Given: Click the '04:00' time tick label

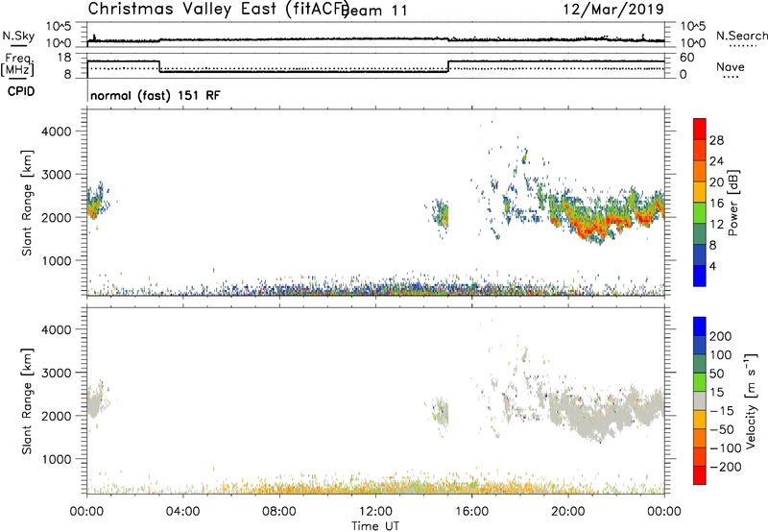Looking at the screenshot, I should [182, 512].
